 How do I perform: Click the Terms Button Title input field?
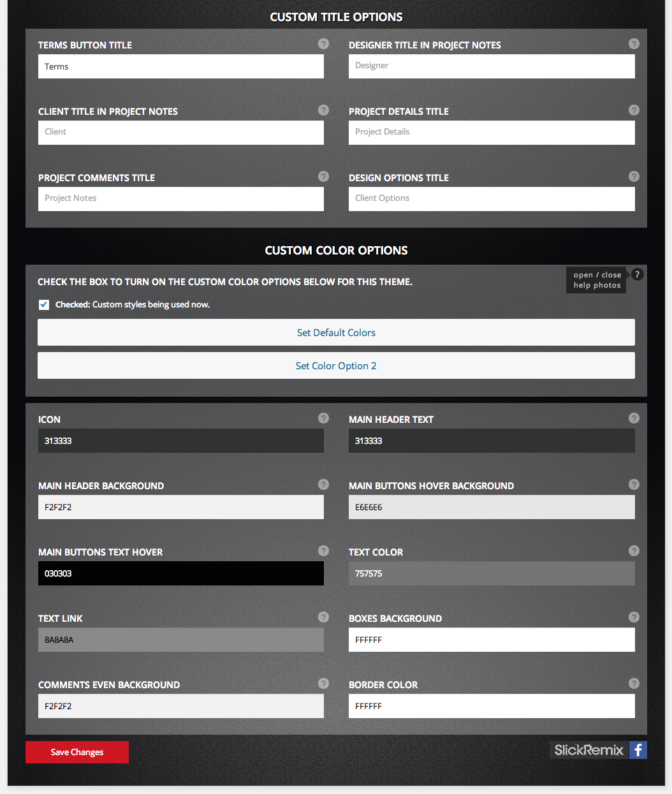[181, 66]
